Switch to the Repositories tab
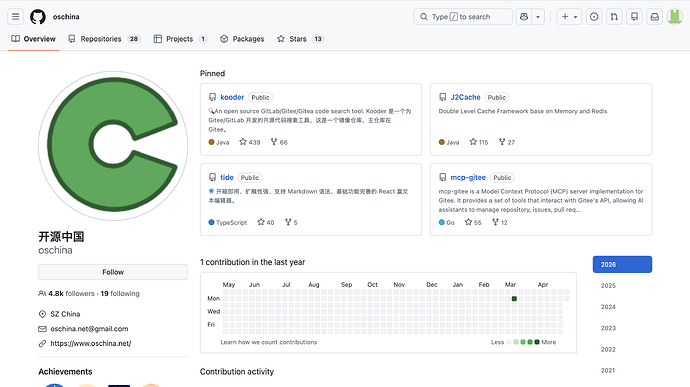The height and width of the screenshot is (387, 690). pyautogui.click(x=104, y=39)
